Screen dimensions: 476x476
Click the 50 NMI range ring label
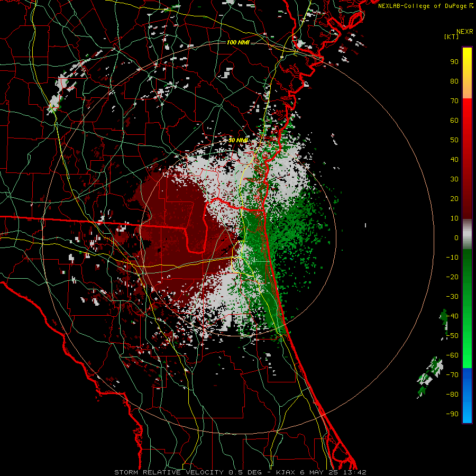click(x=238, y=140)
